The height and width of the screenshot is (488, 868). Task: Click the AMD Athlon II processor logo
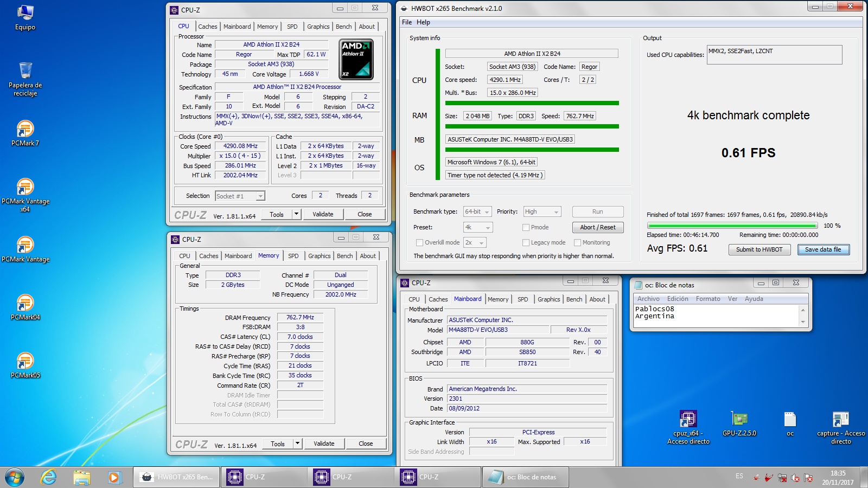(x=356, y=59)
